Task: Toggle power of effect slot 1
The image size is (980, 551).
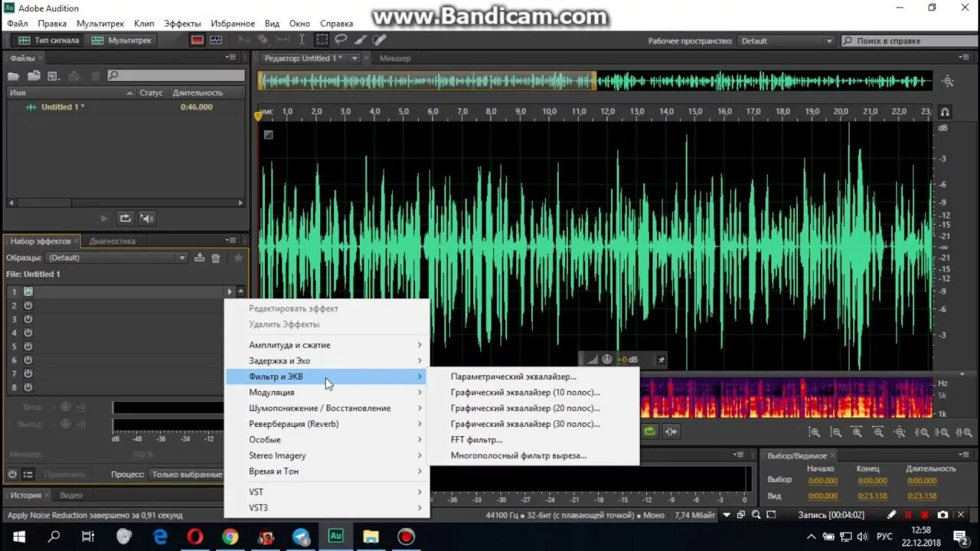Action: (x=28, y=292)
